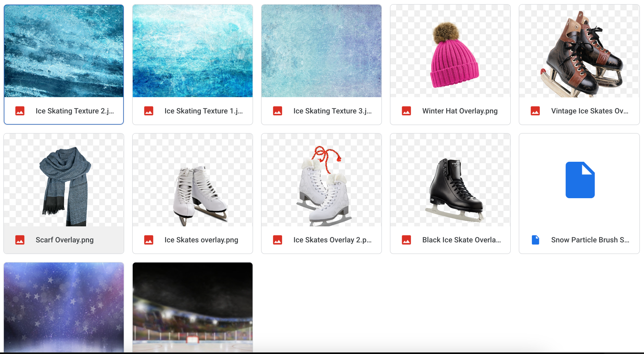This screenshot has width=644, height=354.
Task: Click the image icon beside Scarf Overlay.png
Action: [20, 240]
